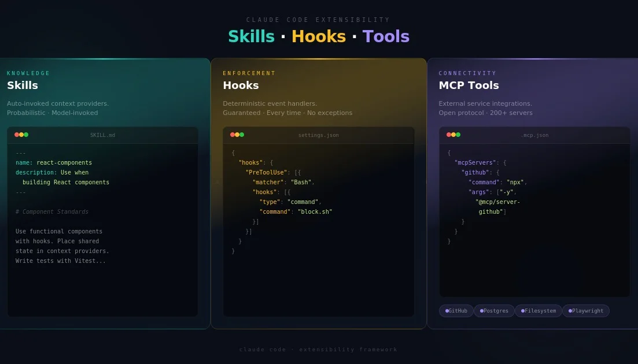Click the yellow Hooks word in title
The width and height of the screenshot is (638, 364).
[319, 36]
